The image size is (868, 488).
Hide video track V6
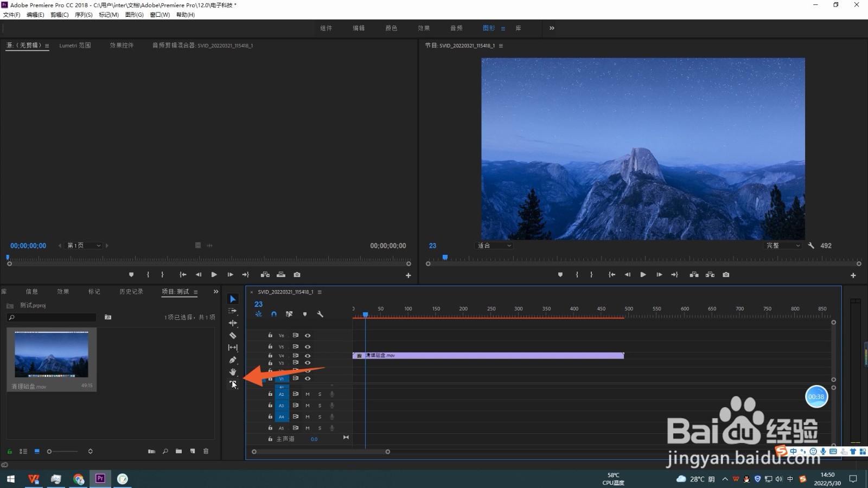[x=308, y=336]
